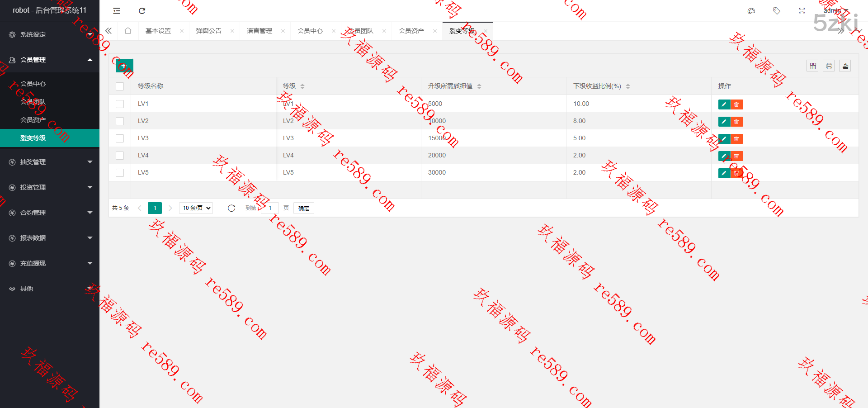Collapse sidebar using the menu fold icon
Viewport: 868px width, 408px height.
[x=117, y=11]
